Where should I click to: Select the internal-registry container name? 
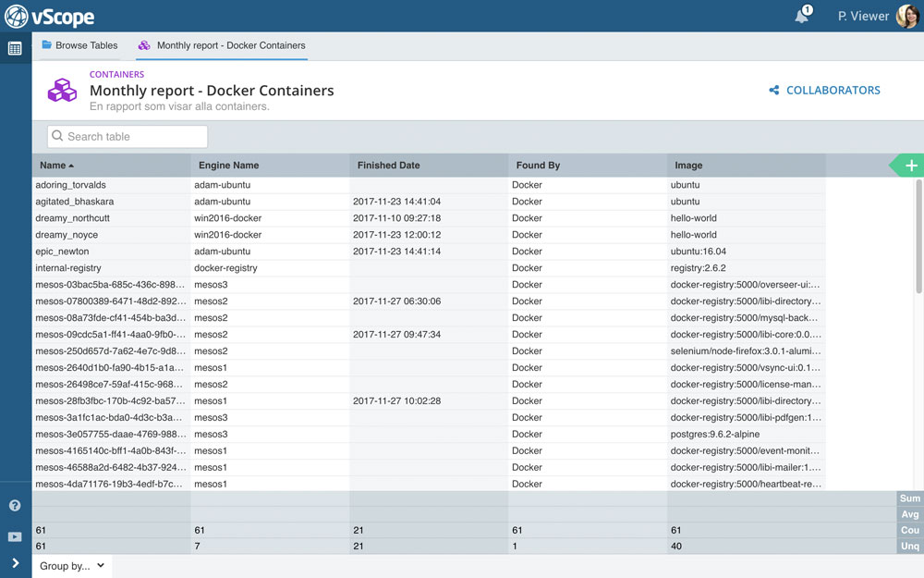tap(68, 268)
